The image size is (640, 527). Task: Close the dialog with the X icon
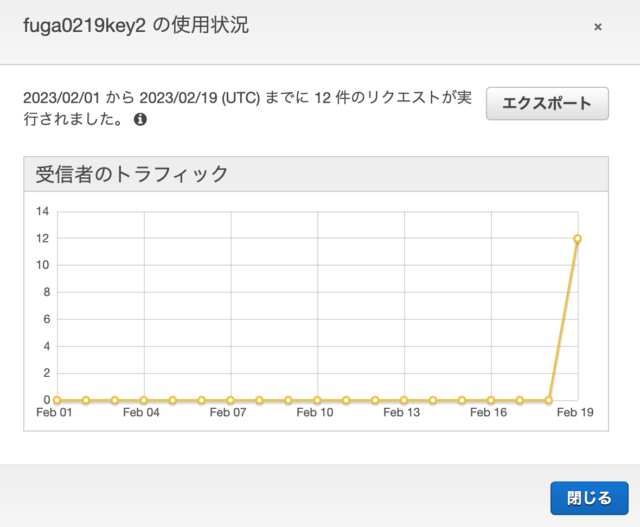pos(598,27)
